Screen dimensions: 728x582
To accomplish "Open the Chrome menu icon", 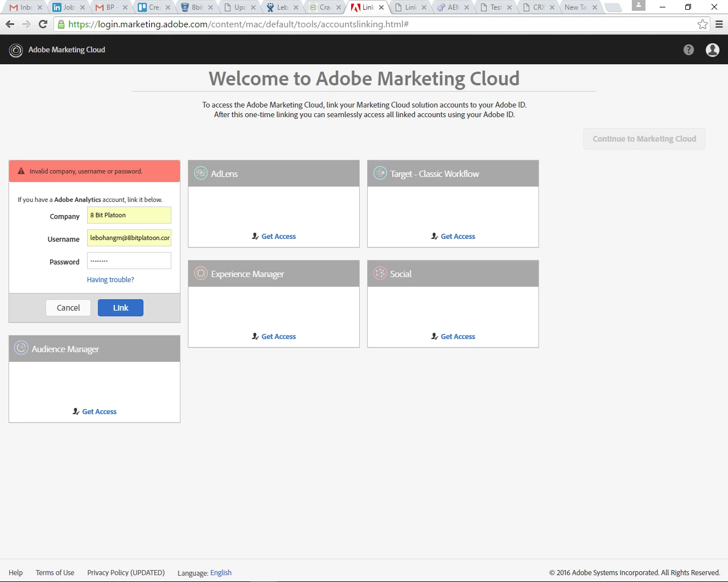I will (719, 24).
